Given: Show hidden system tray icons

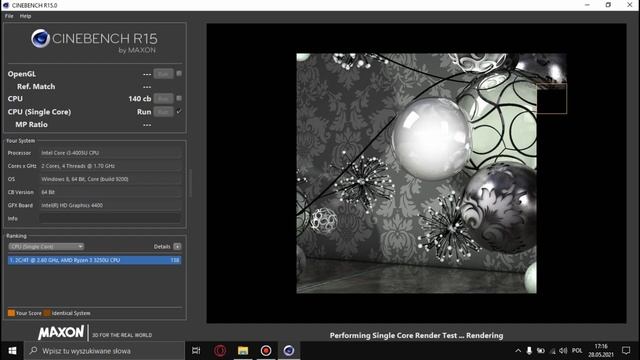Looking at the screenshot, I should pos(518,351).
